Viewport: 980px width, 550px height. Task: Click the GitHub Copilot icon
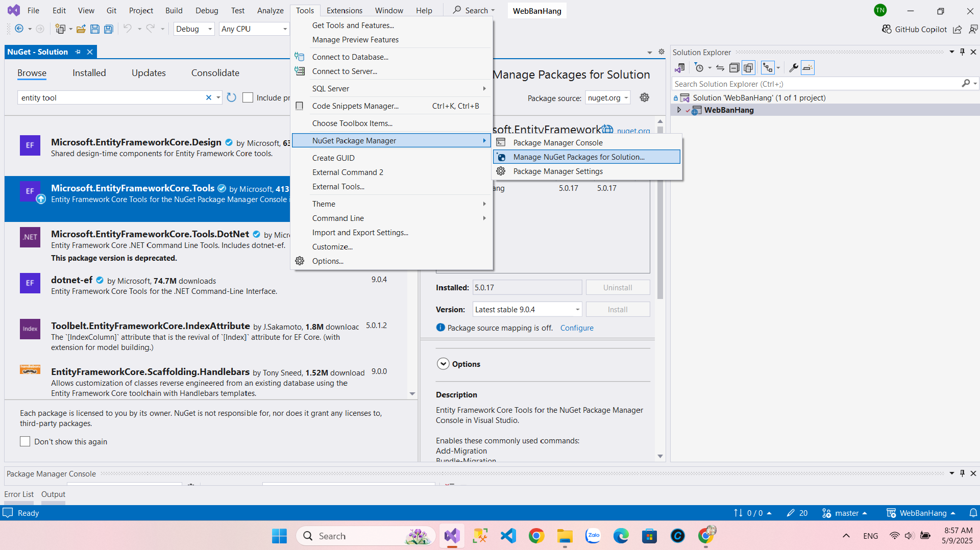887,29
